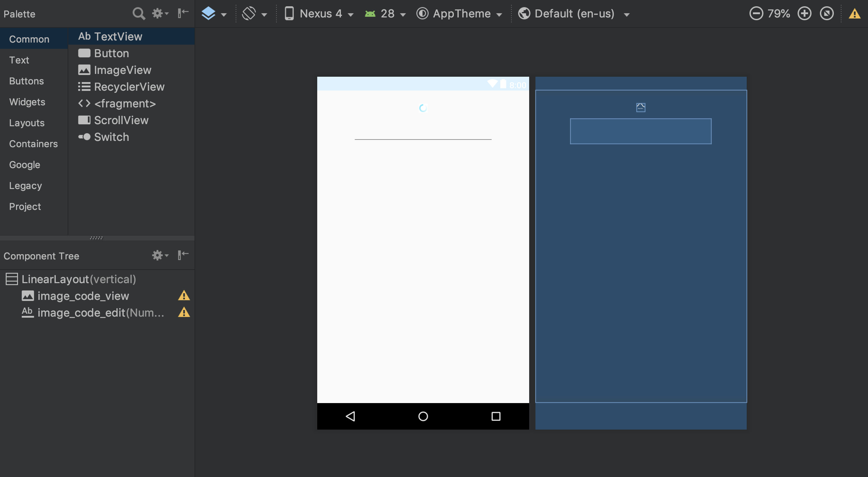Viewport: 868px width, 477px height.
Task: Click the preview status bar battery icon
Action: (503, 84)
